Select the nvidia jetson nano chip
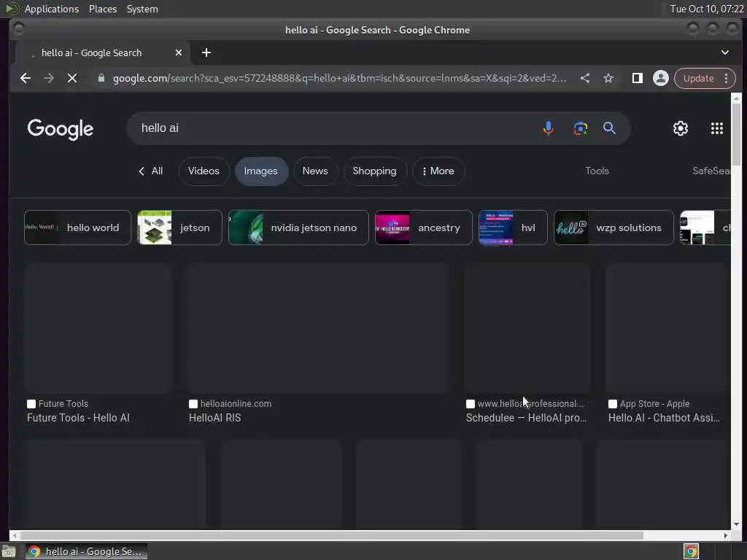The height and width of the screenshot is (560, 747). [x=298, y=227]
